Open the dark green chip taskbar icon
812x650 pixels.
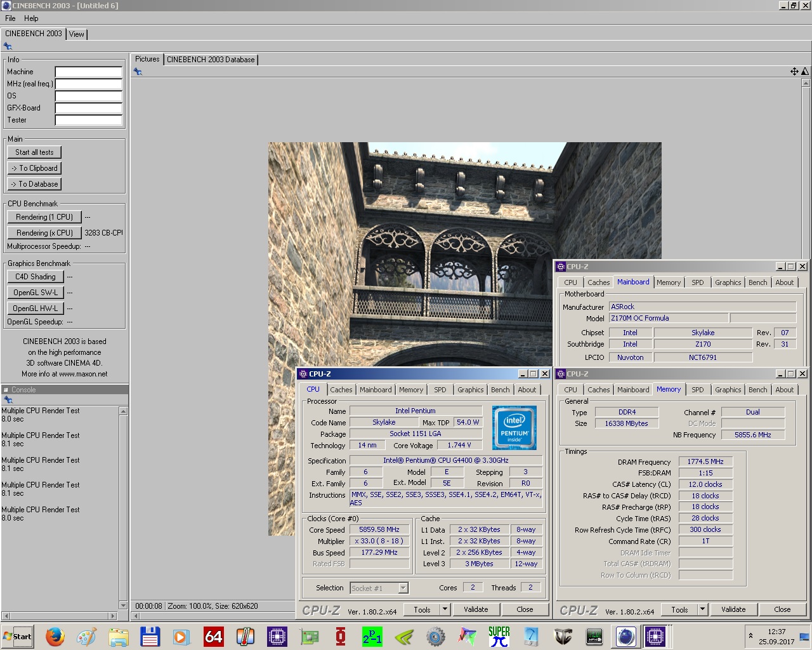click(594, 636)
